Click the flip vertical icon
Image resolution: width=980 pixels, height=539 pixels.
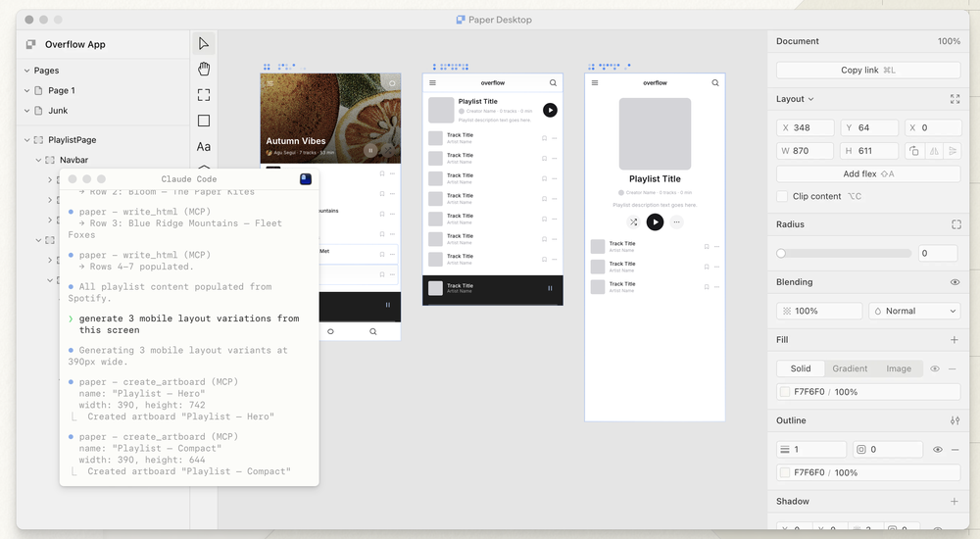click(x=953, y=151)
